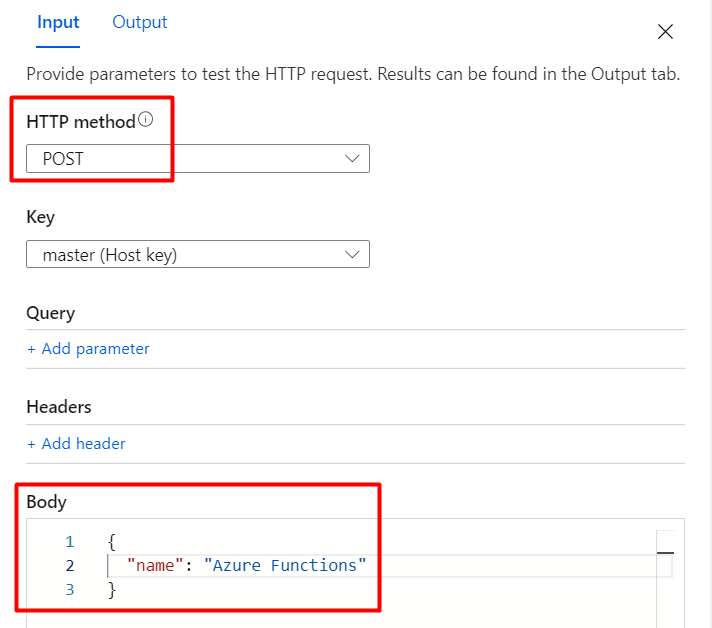Open the HTTP method POST dropdown

click(x=197, y=159)
